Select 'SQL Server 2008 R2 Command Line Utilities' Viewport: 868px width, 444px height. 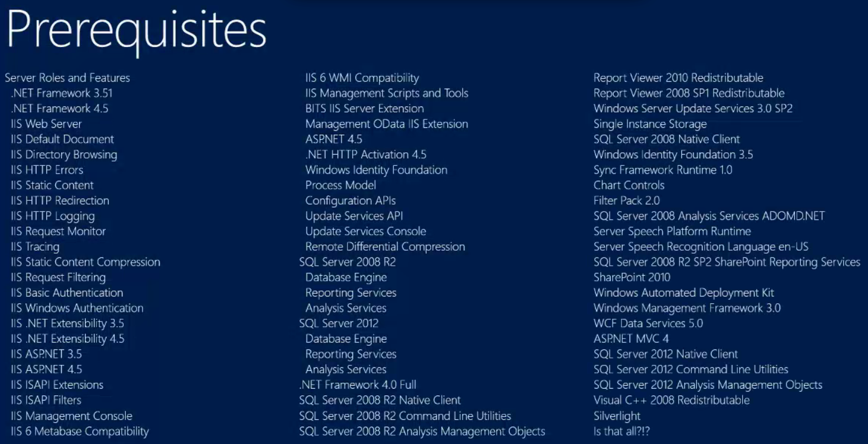405,416
